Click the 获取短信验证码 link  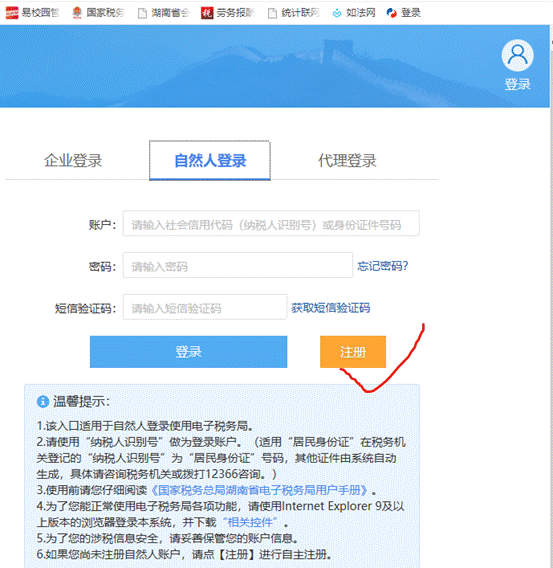point(331,308)
